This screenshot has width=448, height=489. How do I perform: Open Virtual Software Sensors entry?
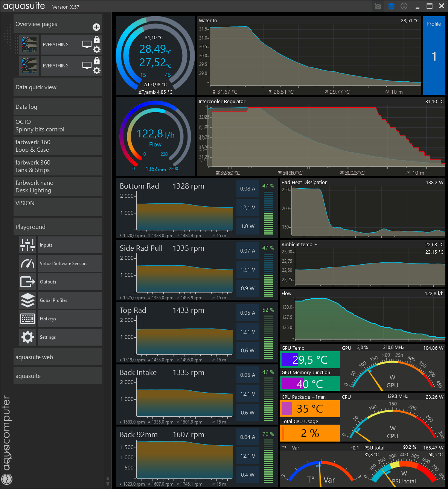pyautogui.click(x=70, y=264)
